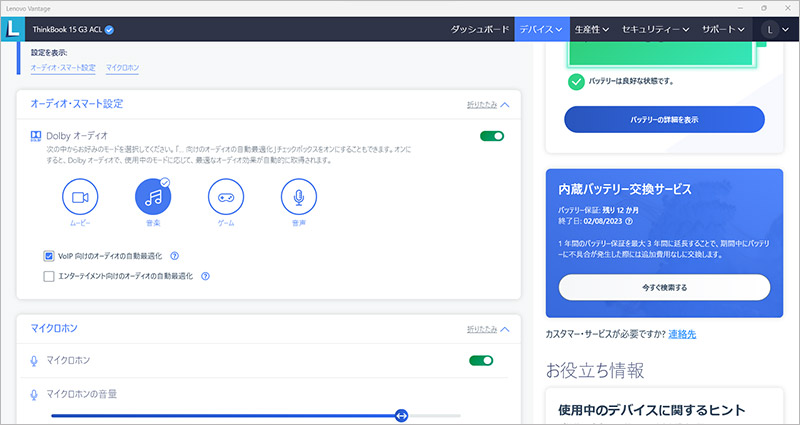
Task: Select the 音楽 (Music) Dolby mode icon
Action: tap(153, 197)
